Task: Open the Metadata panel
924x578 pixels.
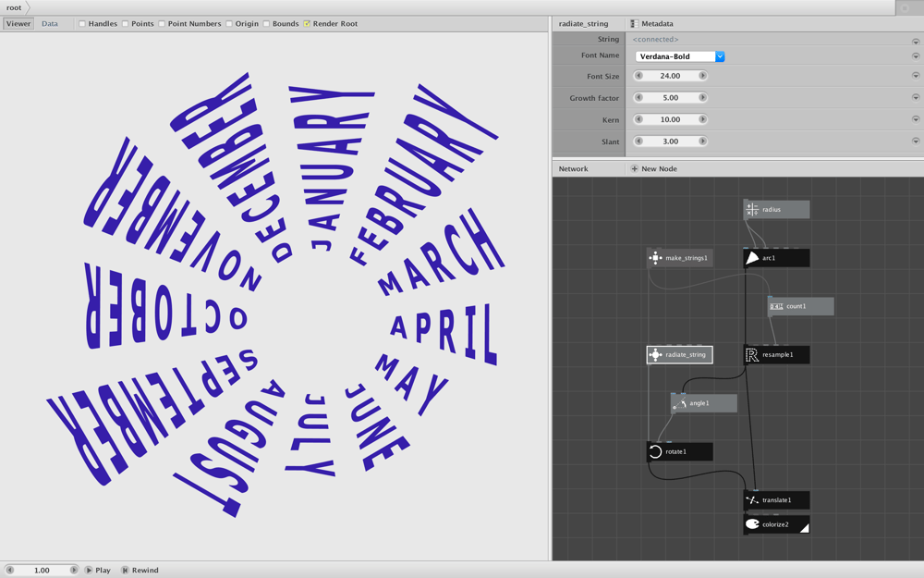Action: tap(651, 24)
